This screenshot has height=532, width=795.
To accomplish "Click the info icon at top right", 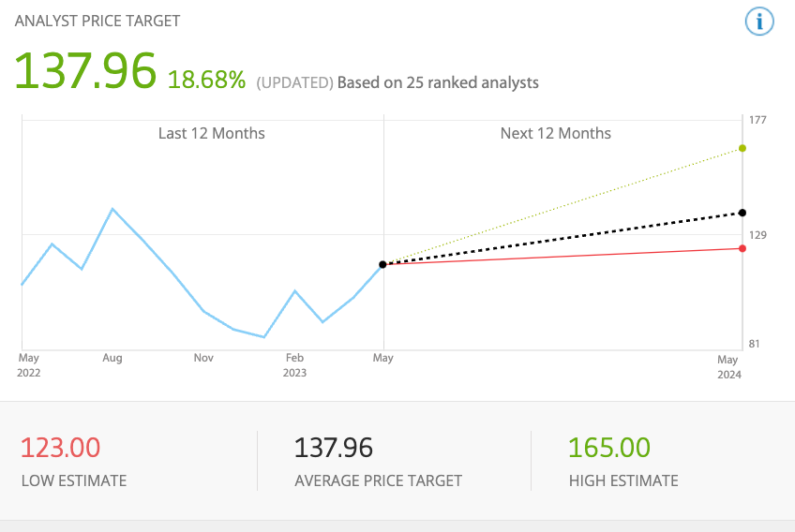I will coord(759,21).
